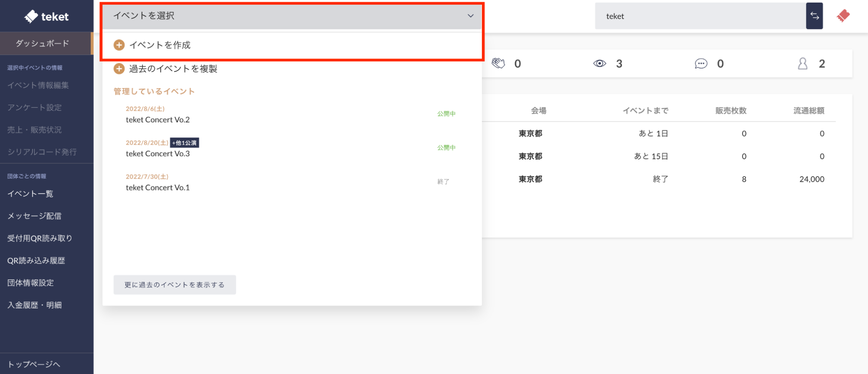Click the teket logo in the sidebar
The image size is (868, 374).
tap(46, 16)
